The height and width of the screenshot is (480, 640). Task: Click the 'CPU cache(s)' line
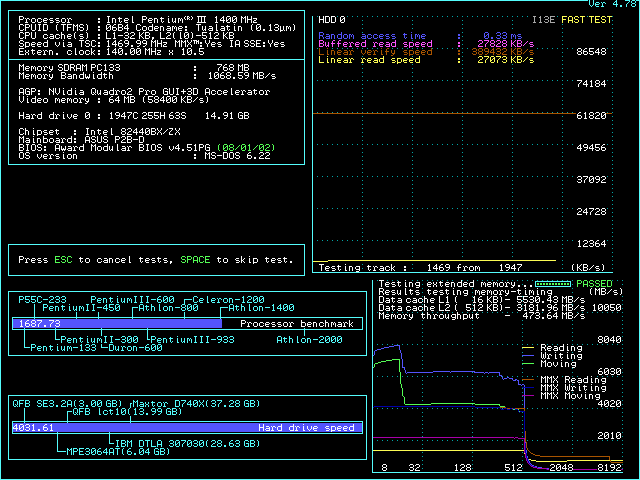pyautogui.click(x=127, y=36)
